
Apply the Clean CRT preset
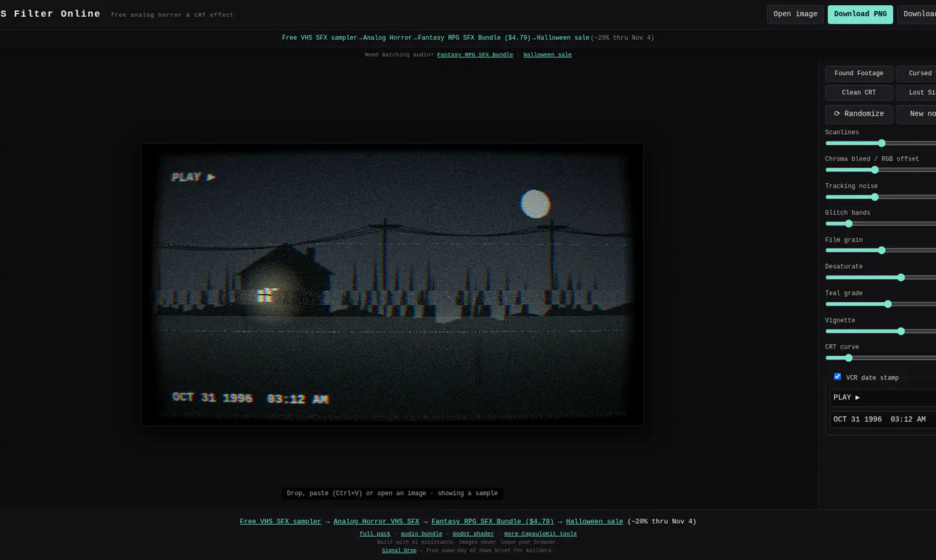coord(859,93)
